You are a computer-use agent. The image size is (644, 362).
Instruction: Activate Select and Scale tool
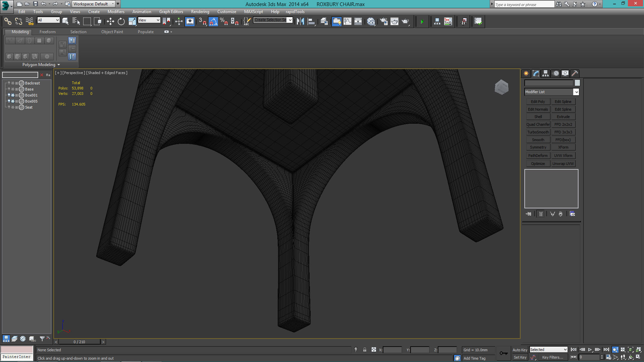pyautogui.click(x=132, y=21)
